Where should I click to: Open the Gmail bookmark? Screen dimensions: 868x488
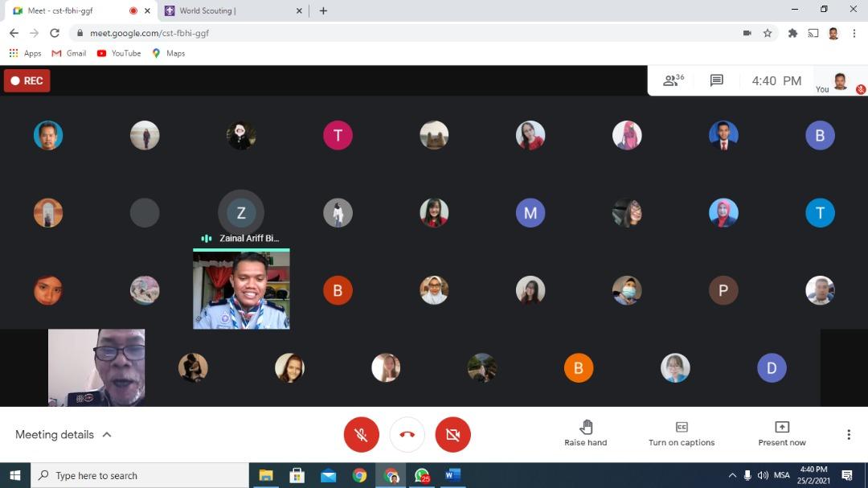pyautogui.click(x=68, y=53)
